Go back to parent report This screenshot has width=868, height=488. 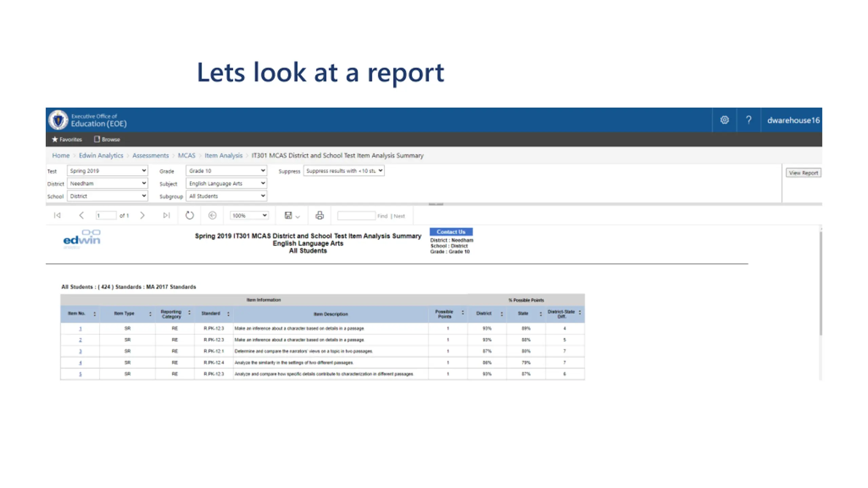[212, 215]
